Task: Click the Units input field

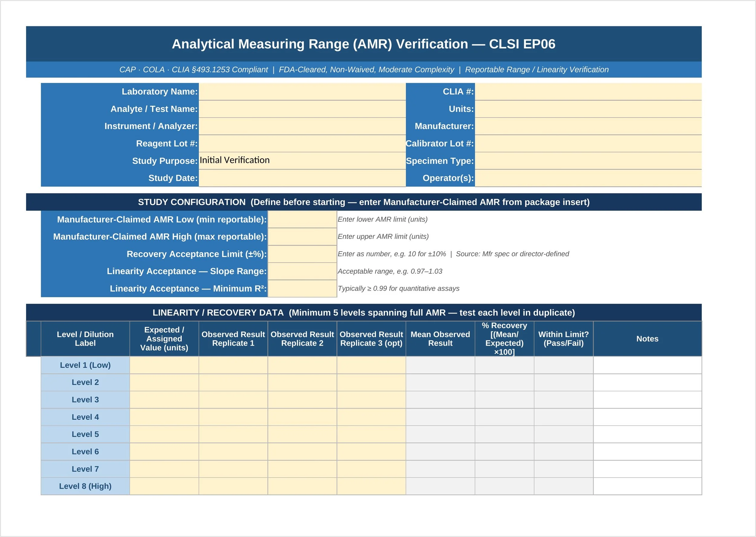Action: pos(589,109)
